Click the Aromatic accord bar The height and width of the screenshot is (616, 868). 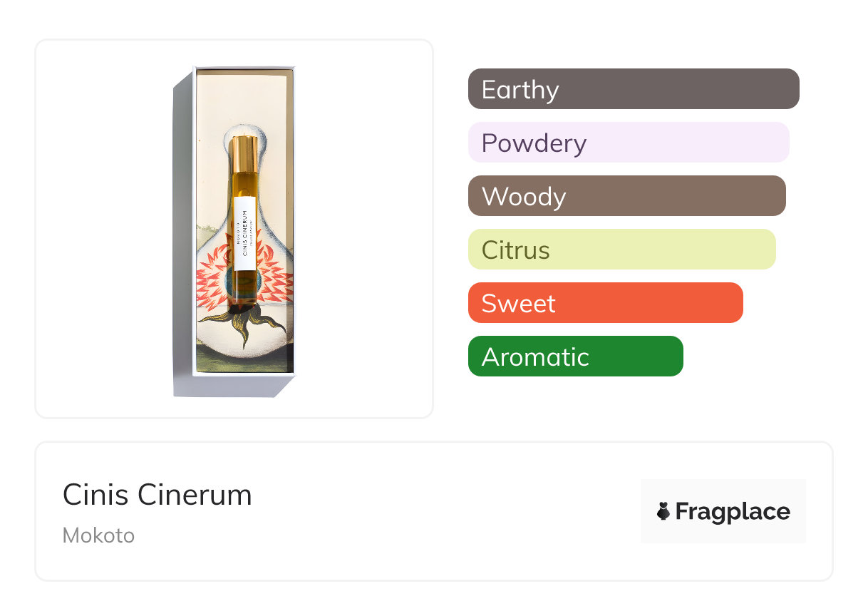[x=575, y=356]
